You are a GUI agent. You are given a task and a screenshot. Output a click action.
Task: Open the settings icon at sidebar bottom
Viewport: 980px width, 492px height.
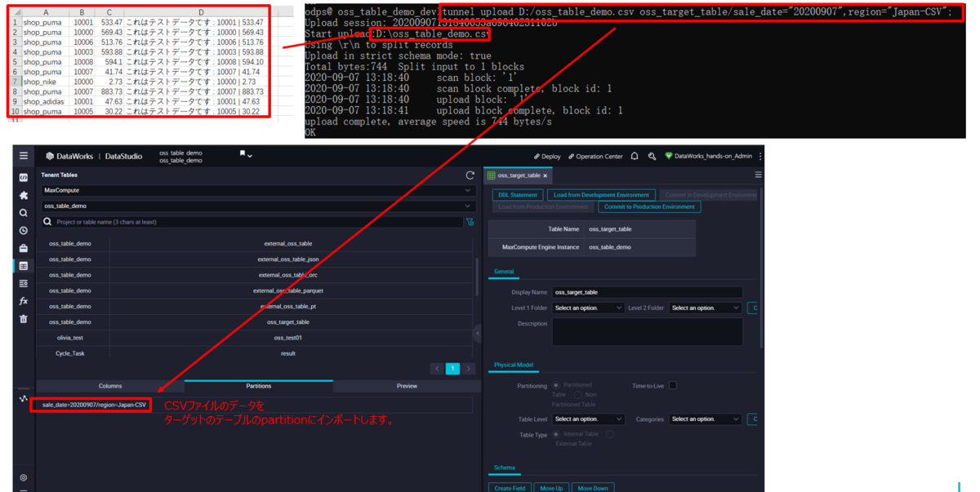(x=24, y=477)
